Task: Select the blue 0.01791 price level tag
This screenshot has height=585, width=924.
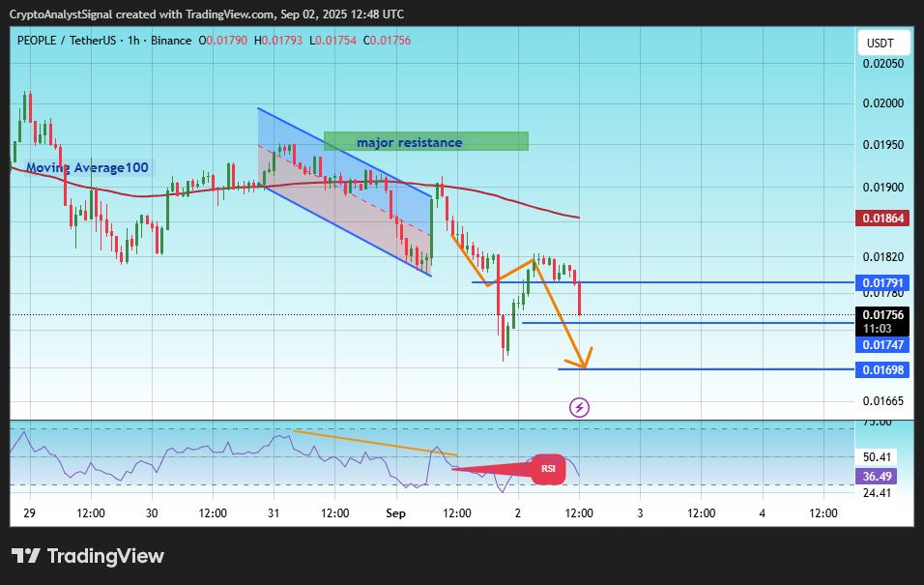Action: tap(882, 283)
